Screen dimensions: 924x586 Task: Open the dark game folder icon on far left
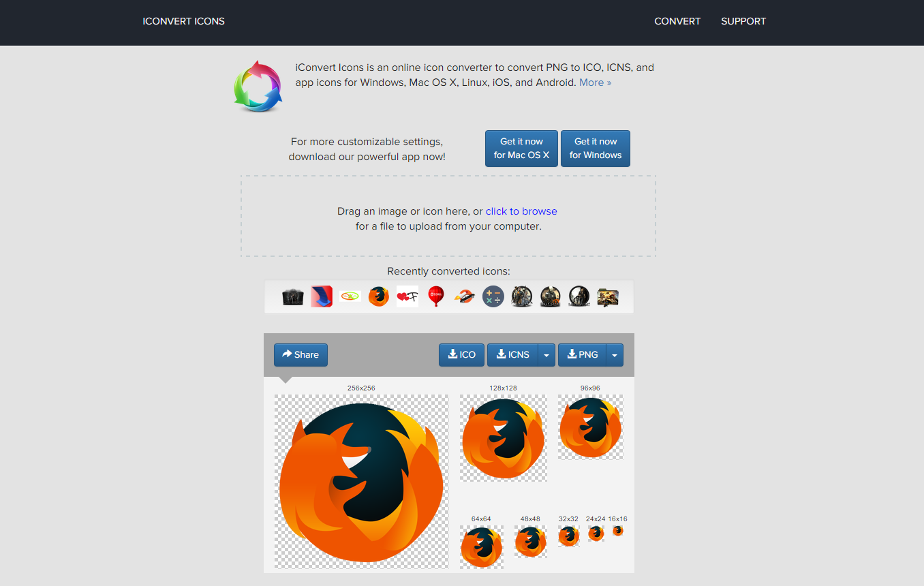[x=292, y=296]
